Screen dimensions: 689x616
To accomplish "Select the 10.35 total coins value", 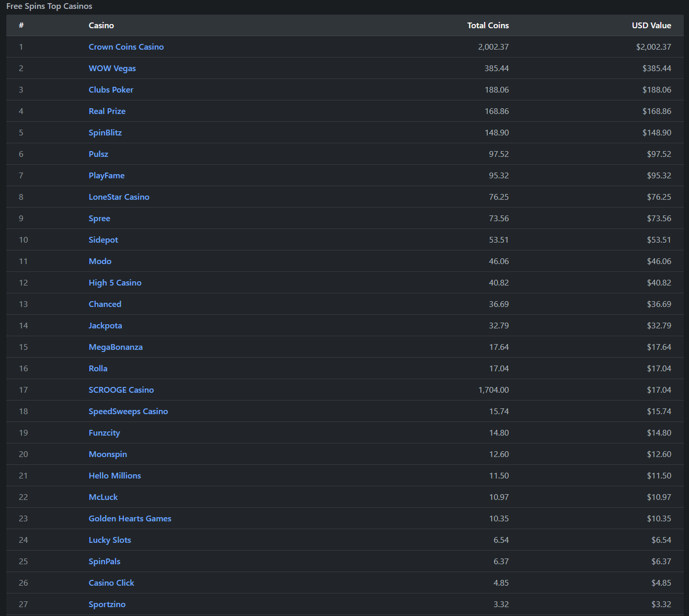I will pos(499,518).
